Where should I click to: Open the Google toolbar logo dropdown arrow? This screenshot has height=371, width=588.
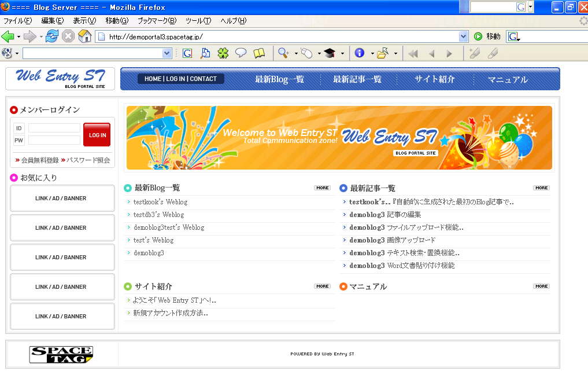(x=17, y=54)
